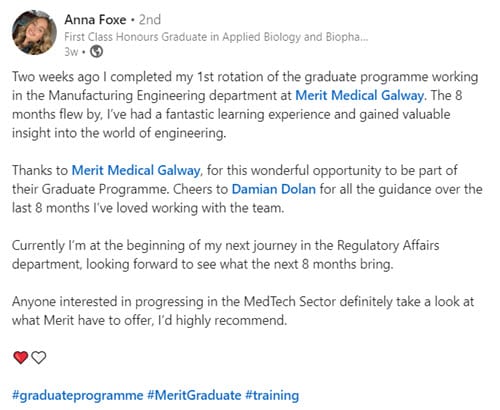Click the 'looking forward to see' line

(x=203, y=264)
